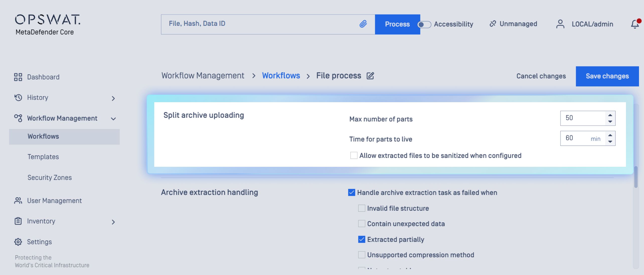Click the Unmanaged link icon
The image size is (644, 275).
(x=493, y=24)
